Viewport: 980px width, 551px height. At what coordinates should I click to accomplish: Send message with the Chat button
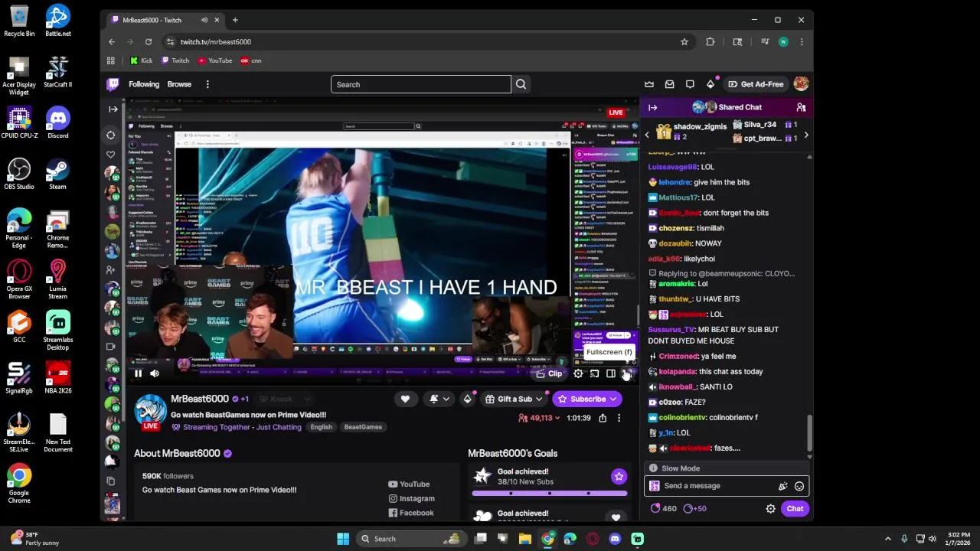[795, 509]
